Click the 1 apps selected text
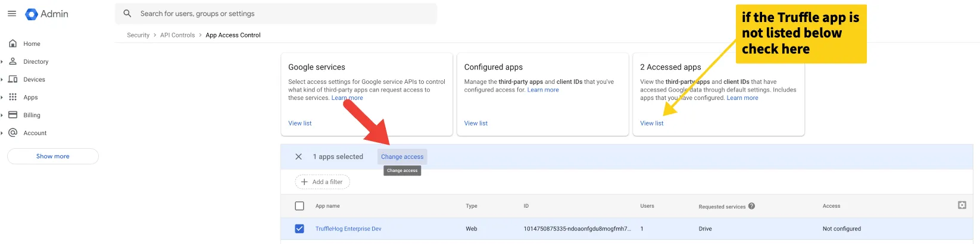 coord(338,157)
